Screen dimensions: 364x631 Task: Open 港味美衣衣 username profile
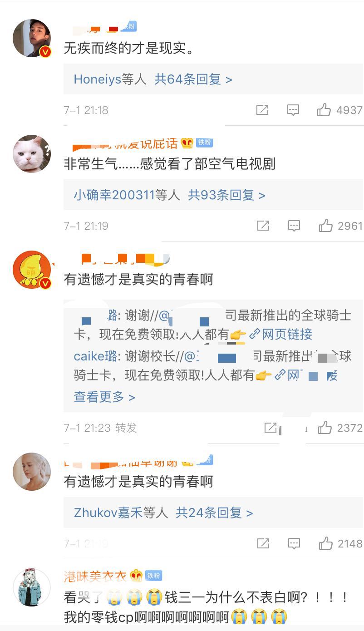coord(97,576)
